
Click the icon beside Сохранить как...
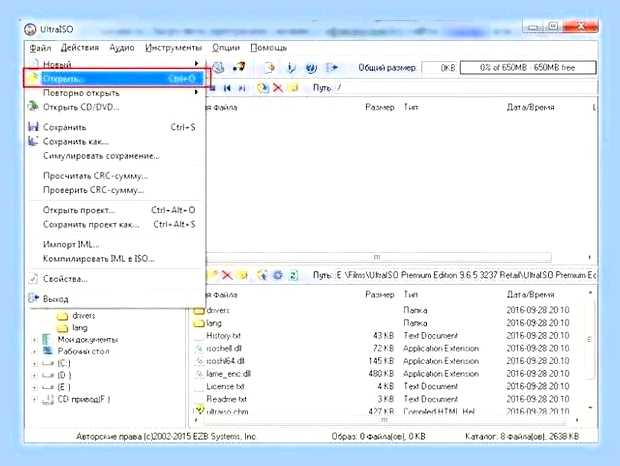pyautogui.click(x=34, y=141)
